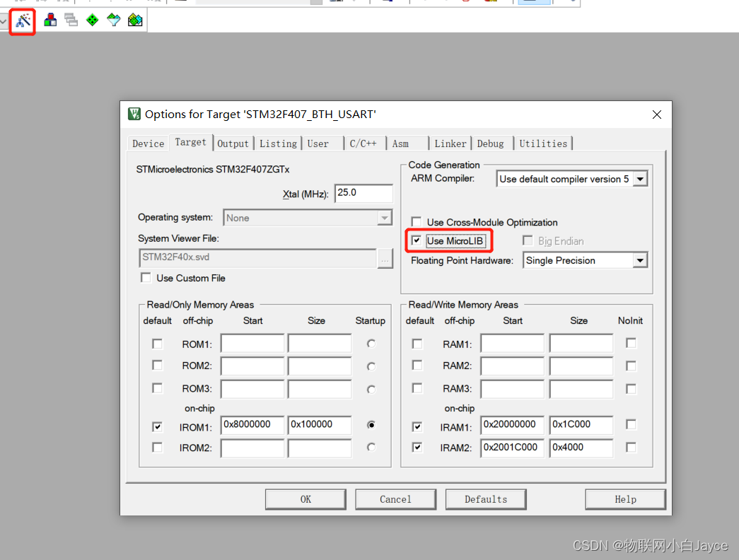The image size is (739, 560).
Task: Enable Use Cross-Module Optimization
Action: pos(416,221)
